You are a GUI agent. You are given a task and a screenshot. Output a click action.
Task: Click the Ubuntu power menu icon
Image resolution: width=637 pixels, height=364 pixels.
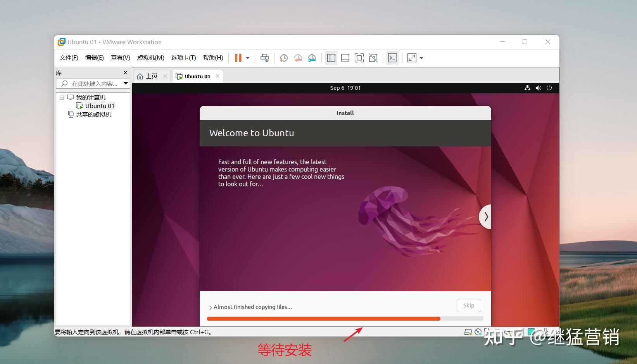point(549,88)
